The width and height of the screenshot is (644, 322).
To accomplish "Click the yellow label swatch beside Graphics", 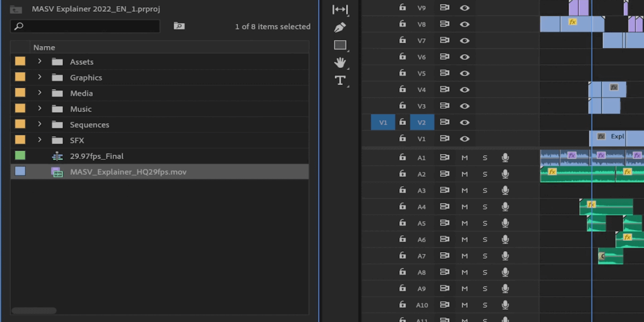I will 20,77.
